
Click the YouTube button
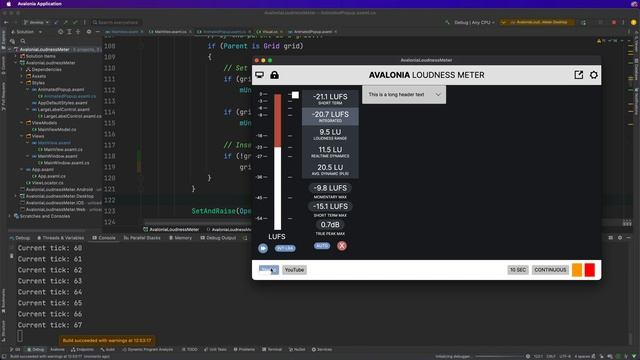click(294, 270)
